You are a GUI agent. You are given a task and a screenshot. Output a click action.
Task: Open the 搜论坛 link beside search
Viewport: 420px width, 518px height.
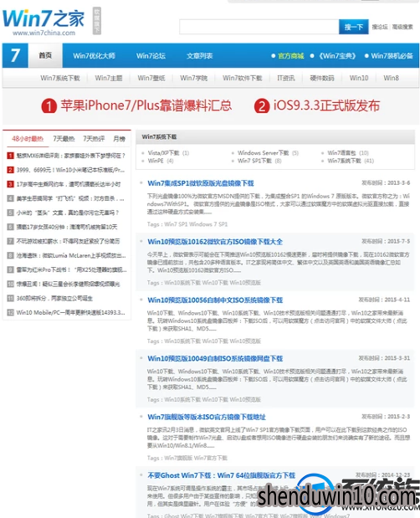tap(380, 27)
